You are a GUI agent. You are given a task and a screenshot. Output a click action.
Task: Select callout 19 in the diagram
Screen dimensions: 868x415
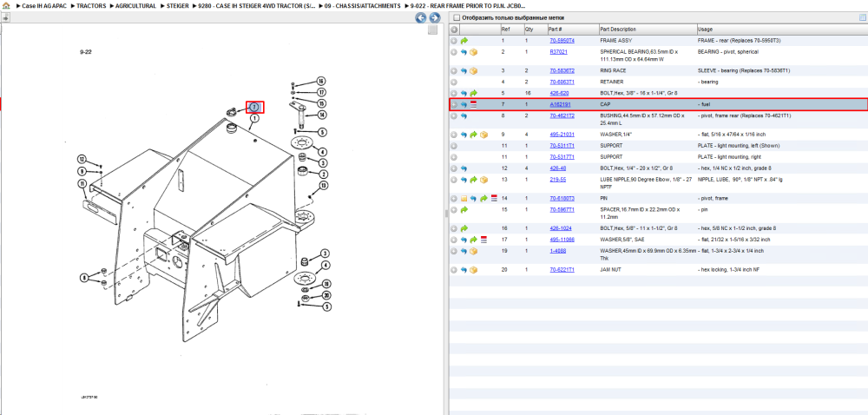coord(326,283)
